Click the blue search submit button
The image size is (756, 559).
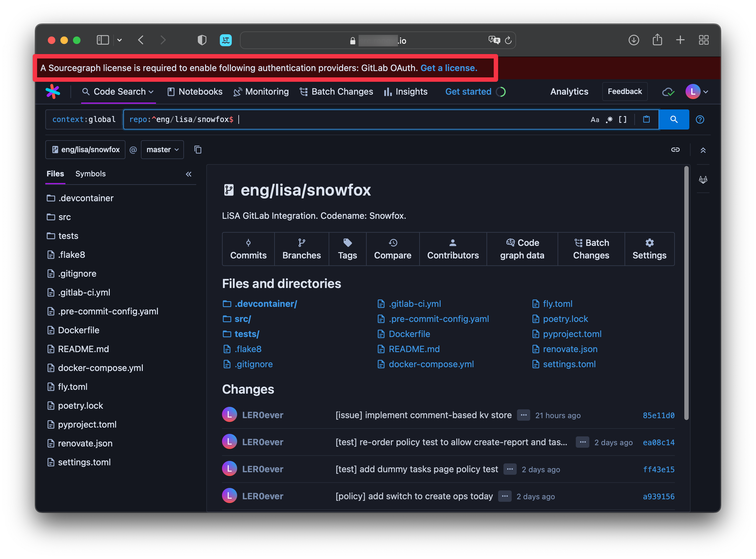674,119
